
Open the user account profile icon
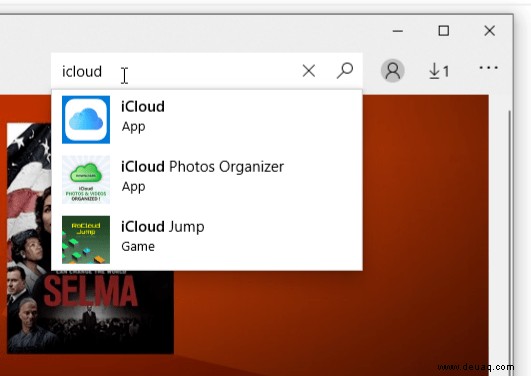click(x=393, y=71)
